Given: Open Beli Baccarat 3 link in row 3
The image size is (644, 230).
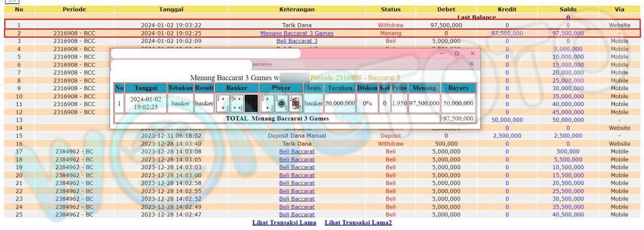Looking at the screenshot, I should 297,41.
